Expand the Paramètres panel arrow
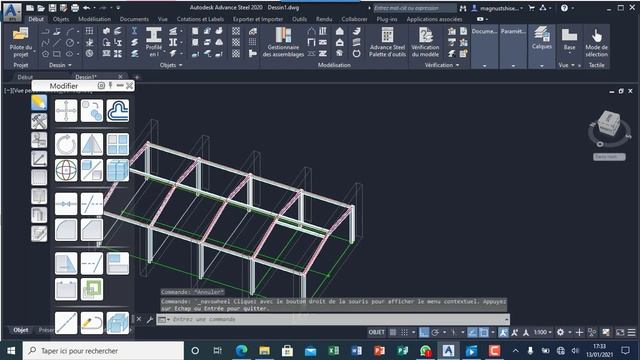The height and width of the screenshot is (360, 640). [x=513, y=66]
